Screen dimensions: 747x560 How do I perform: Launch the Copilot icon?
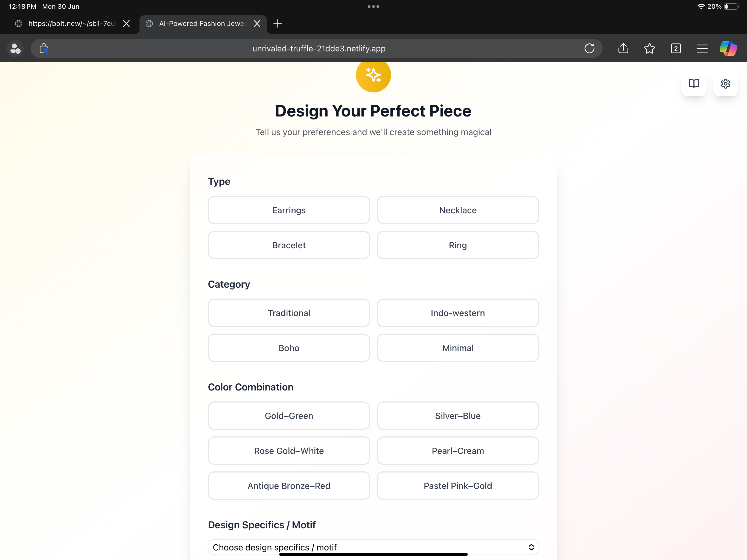tap(728, 48)
